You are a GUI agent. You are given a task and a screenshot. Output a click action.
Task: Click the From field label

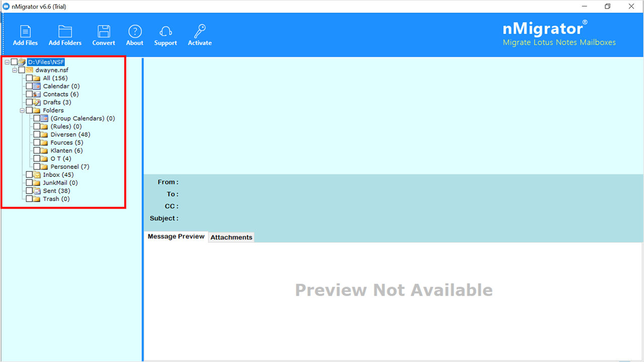pyautogui.click(x=168, y=182)
